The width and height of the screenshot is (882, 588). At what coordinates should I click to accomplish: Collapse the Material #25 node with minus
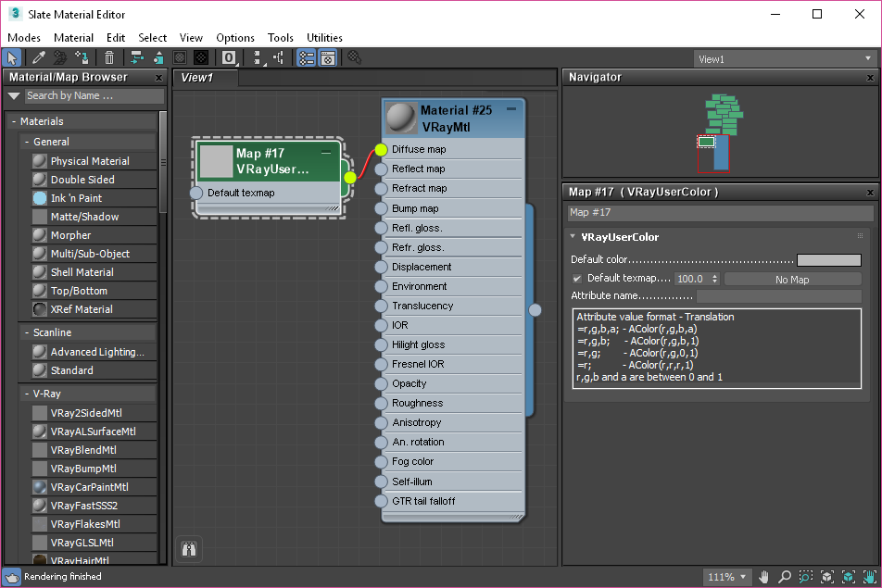[510, 109]
